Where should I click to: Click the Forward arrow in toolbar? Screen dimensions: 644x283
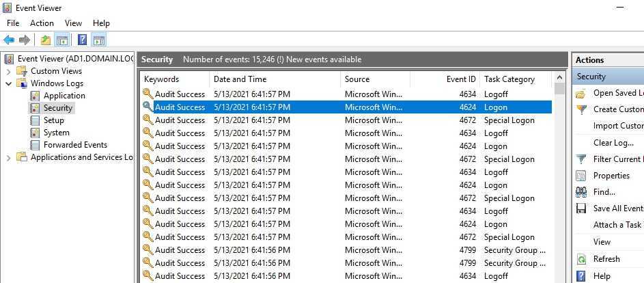click(25, 40)
